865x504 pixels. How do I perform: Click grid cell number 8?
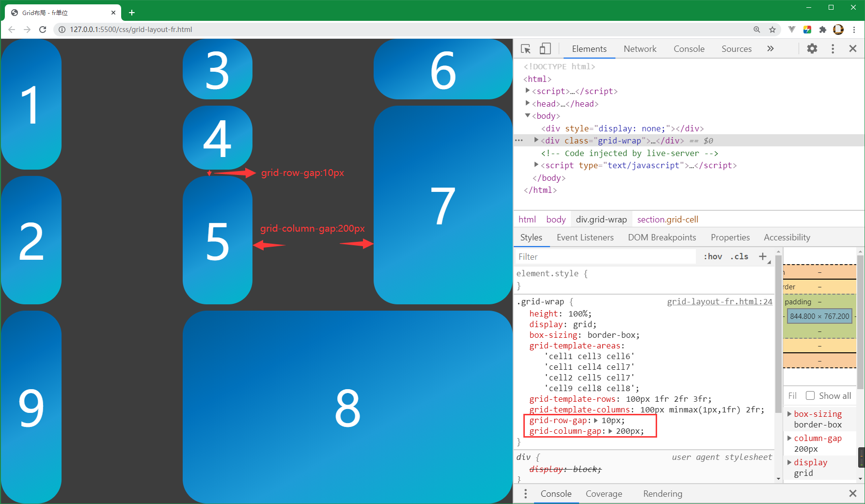347,407
